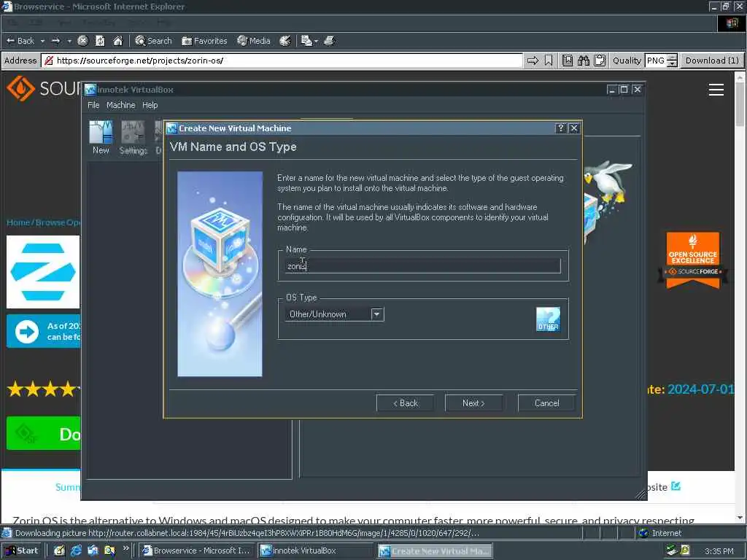Click the Home breadcrumb link

[18, 222]
